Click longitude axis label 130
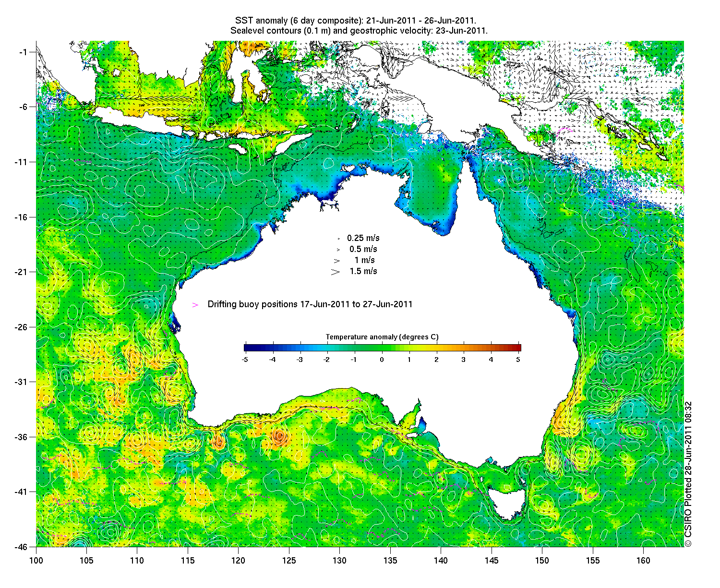Screen dimensions: 720x588 pyautogui.click(x=339, y=561)
